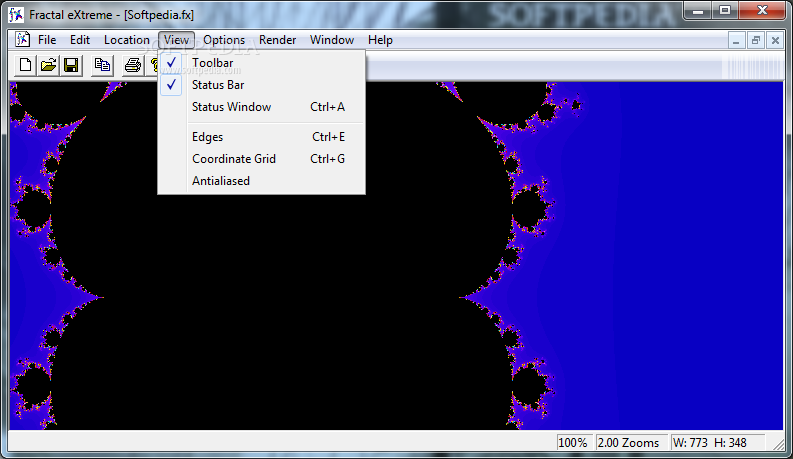This screenshot has width=793, height=459.
Task: Click the Print toolbar icon
Action: pyautogui.click(x=133, y=65)
